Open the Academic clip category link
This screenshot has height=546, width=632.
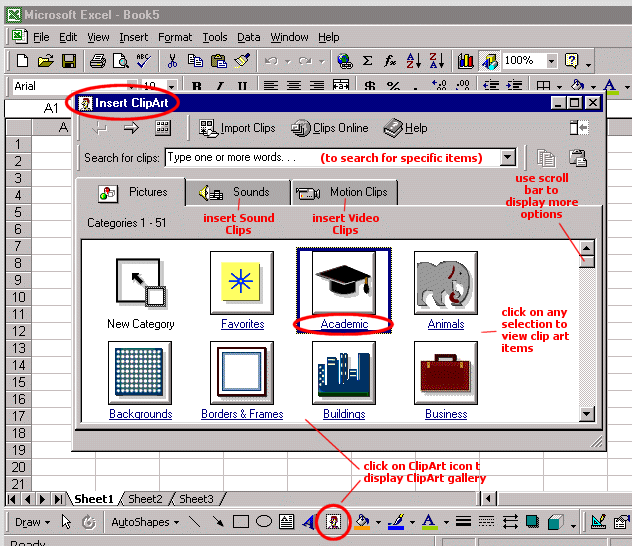[x=344, y=324]
